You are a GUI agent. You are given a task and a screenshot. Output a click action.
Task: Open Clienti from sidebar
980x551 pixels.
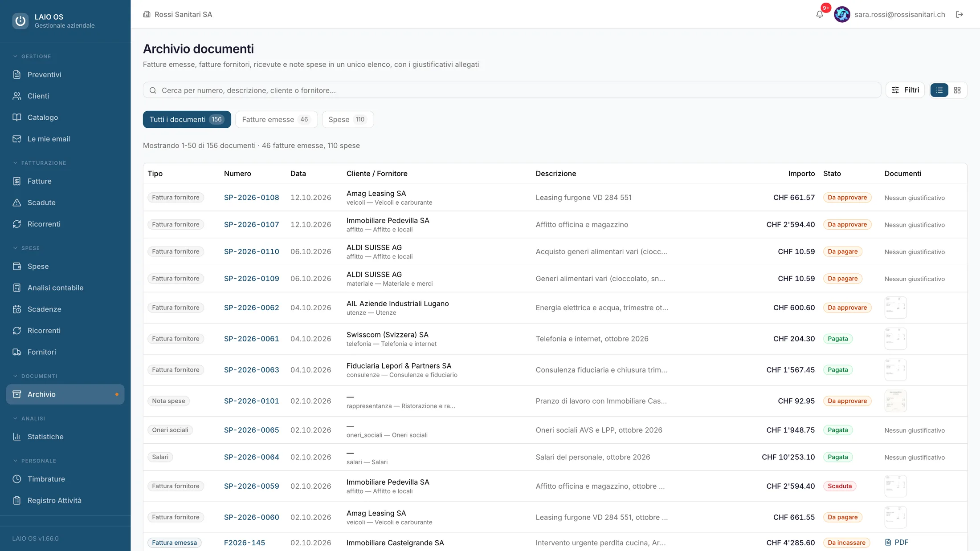coord(65,96)
